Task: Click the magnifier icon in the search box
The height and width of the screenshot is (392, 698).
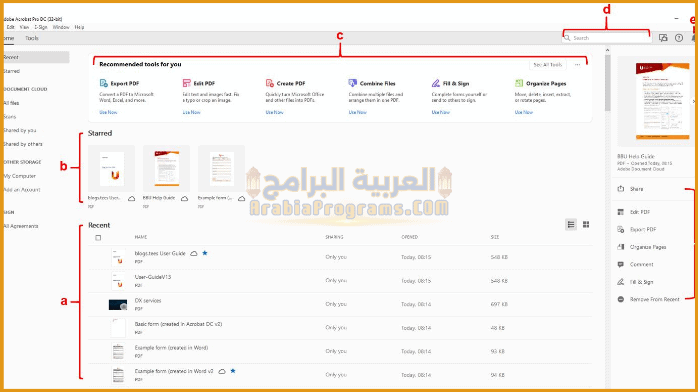Action: [567, 38]
